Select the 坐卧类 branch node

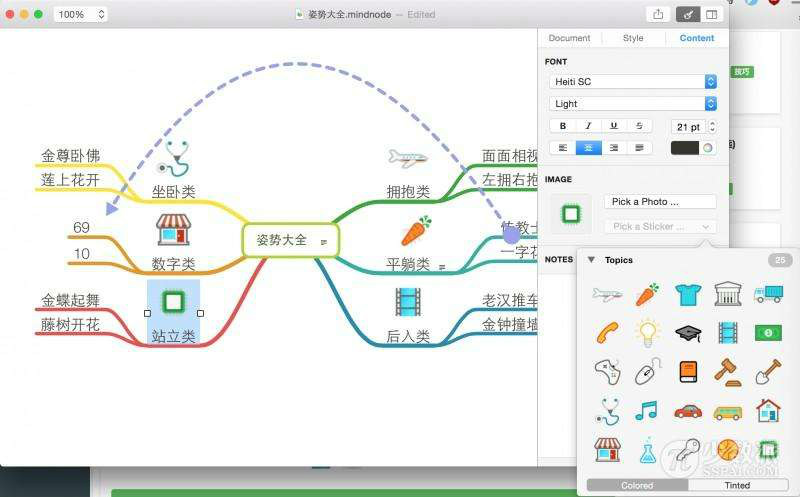173,192
